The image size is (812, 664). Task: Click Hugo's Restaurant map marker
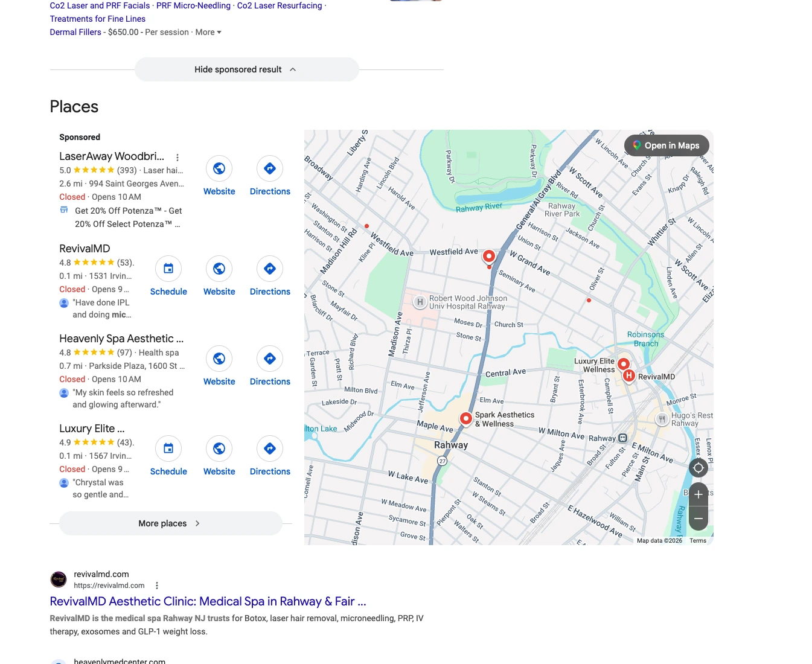pos(662,419)
